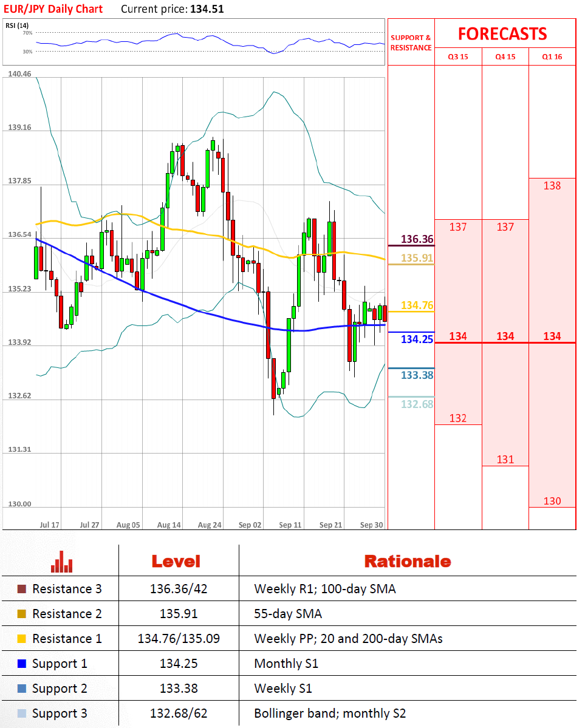585x728 pixels.
Task: Click the SUPPORT & RESISTANCE header
Action: click(411, 43)
